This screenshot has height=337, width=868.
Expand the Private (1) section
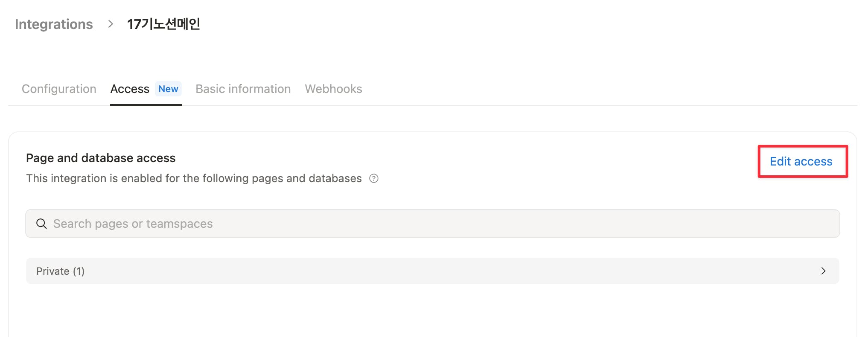(433, 271)
